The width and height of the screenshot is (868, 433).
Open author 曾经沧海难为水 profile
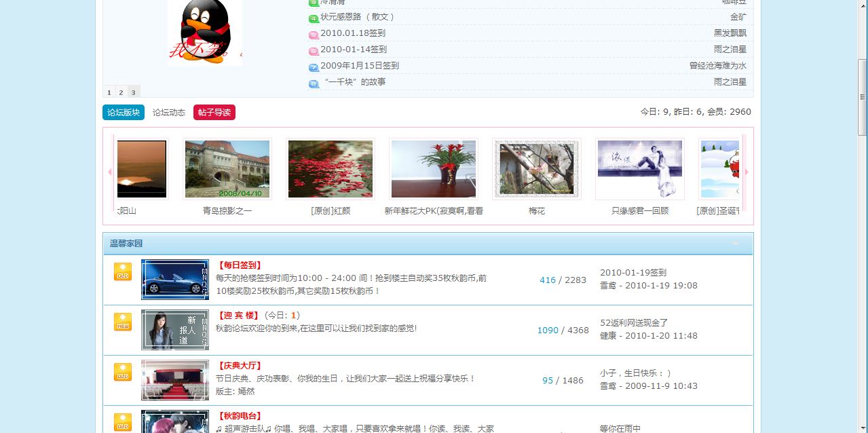click(718, 66)
